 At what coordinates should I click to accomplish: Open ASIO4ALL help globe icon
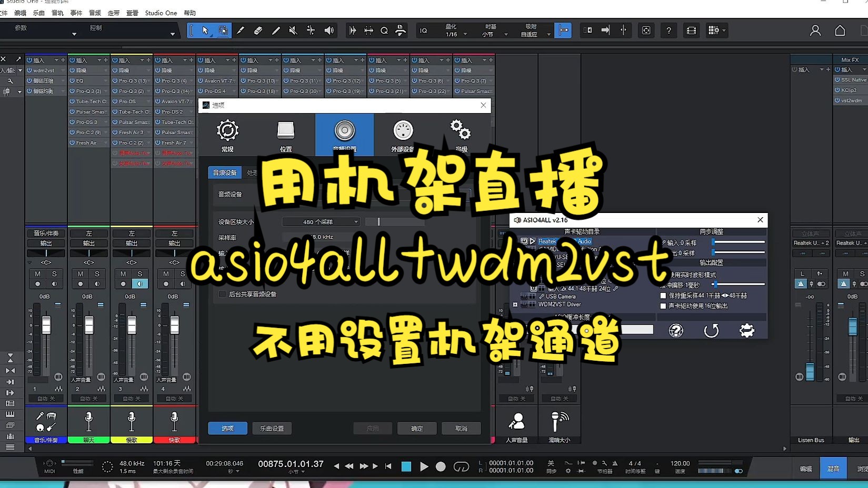click(x=676, y=330)
